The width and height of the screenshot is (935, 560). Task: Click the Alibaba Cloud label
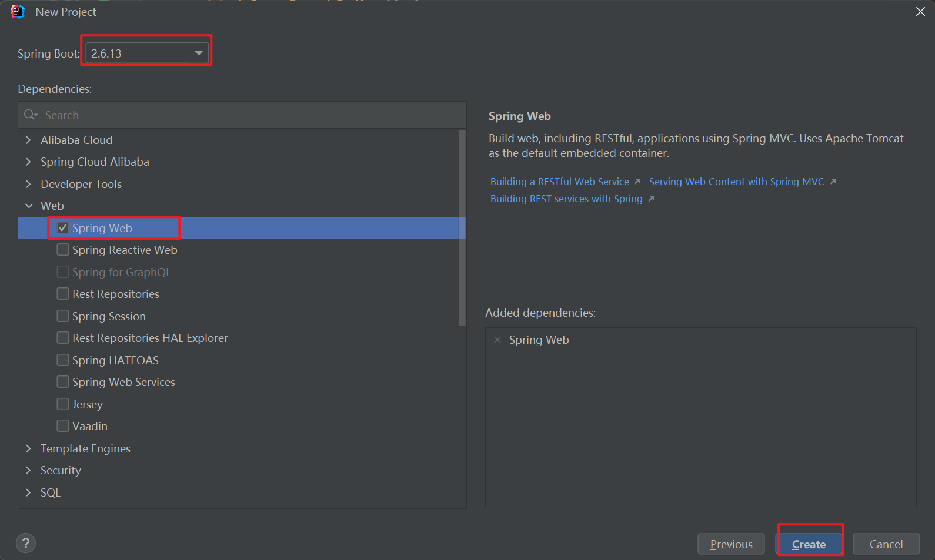[76, 140]
